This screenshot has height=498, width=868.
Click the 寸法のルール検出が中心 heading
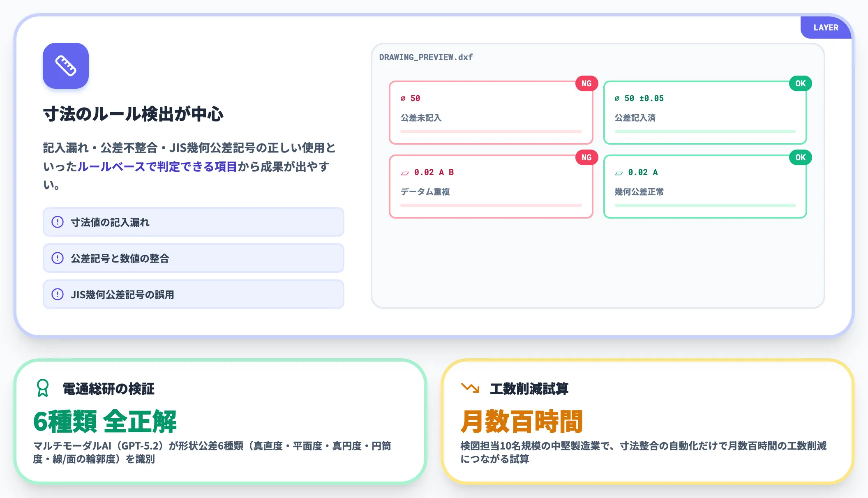pos(133,114)
